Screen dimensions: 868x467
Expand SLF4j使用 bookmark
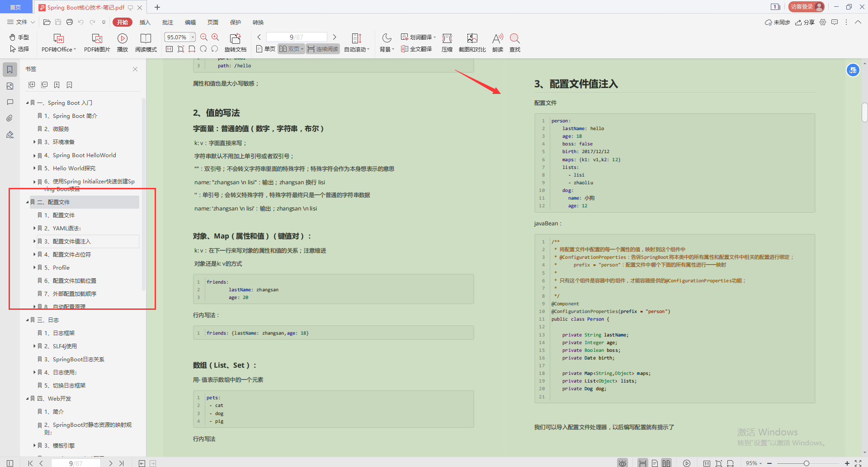(34, 346)
